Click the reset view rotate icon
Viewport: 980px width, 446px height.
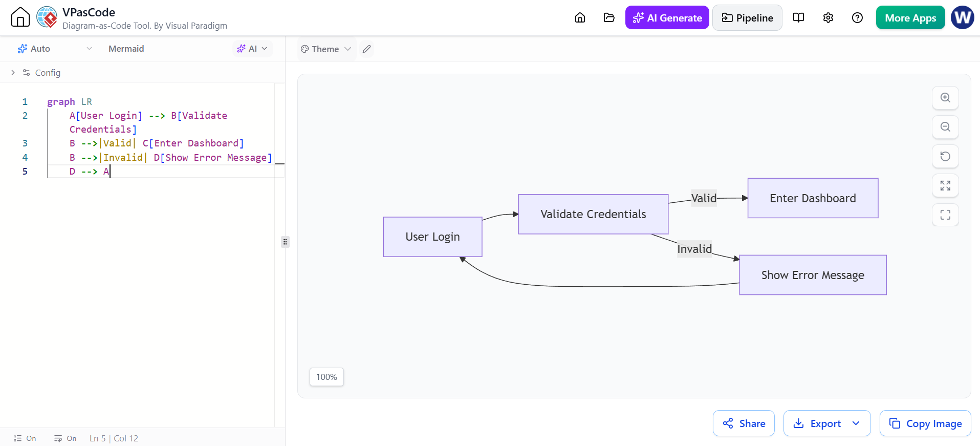[945, 156]
